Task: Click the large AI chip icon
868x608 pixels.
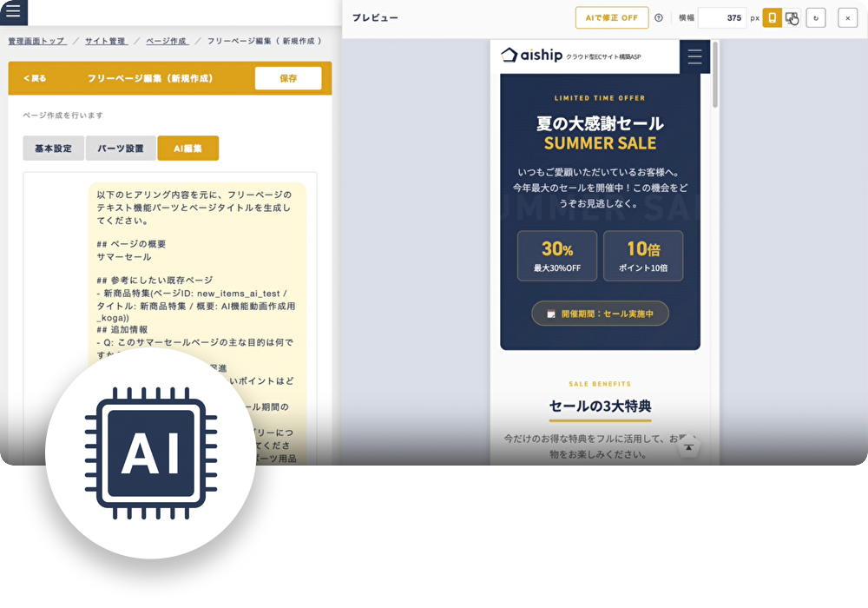Action: (150, 453)
